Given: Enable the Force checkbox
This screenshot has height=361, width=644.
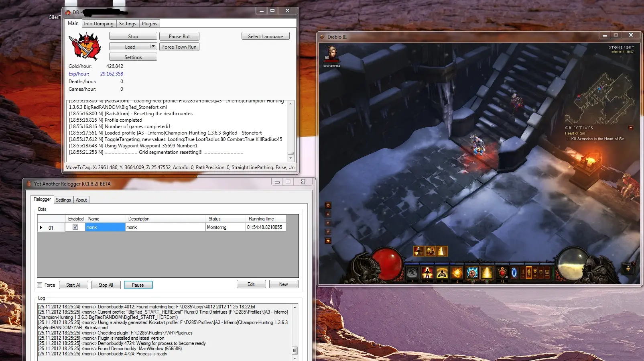Looking at the screenshot, I should click(40, 285).
